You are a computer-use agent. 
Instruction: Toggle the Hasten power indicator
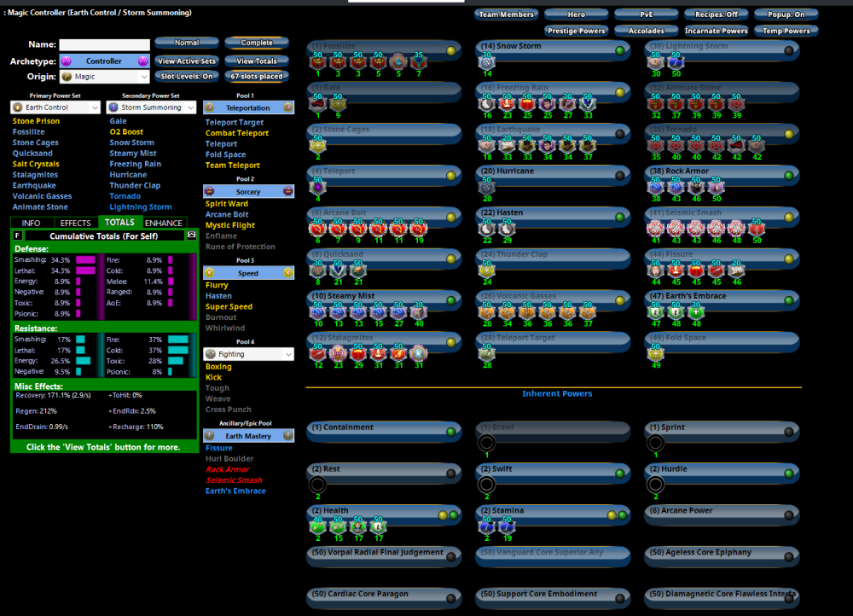[621, 217]
